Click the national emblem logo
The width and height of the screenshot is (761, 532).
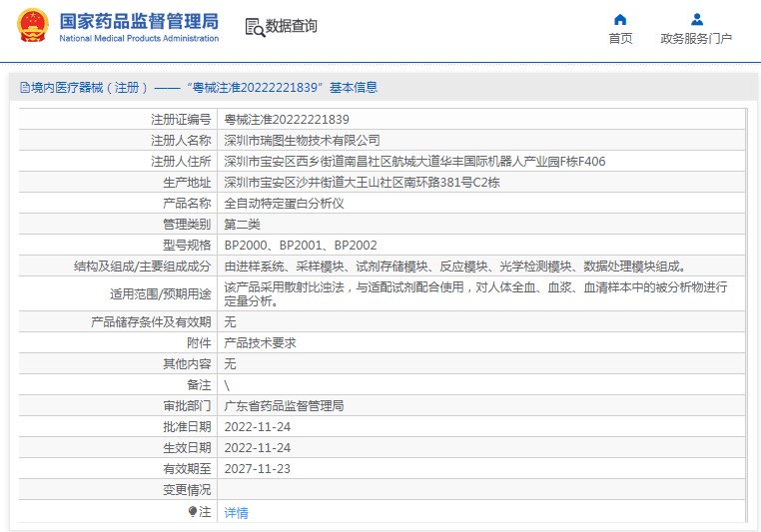click(x=33, y=25)
